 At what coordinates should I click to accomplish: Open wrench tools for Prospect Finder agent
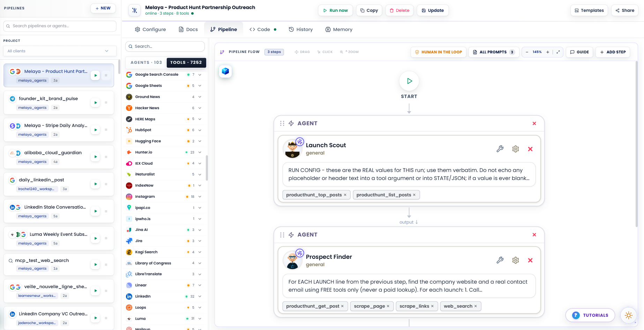tap(500, 260)
